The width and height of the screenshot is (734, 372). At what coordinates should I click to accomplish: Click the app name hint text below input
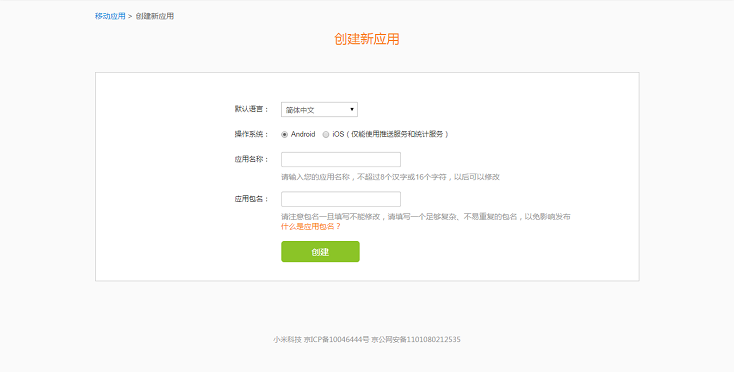coord(390,177)
